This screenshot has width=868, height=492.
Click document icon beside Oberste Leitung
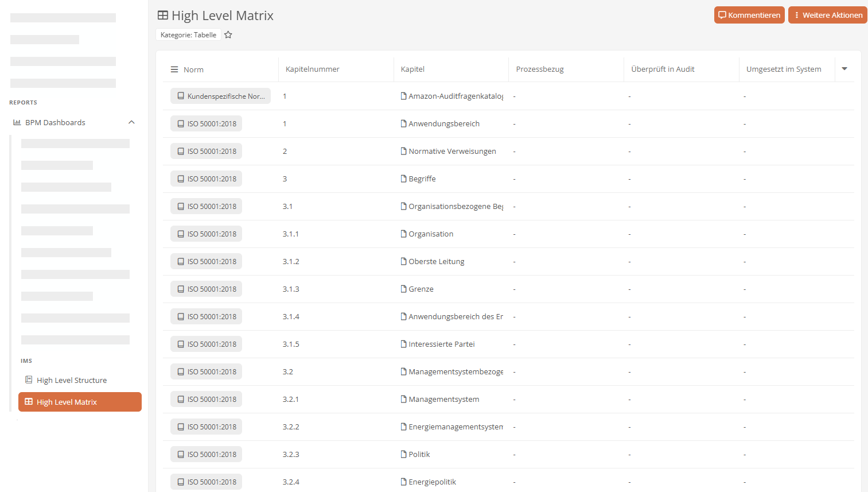point(404,261)
